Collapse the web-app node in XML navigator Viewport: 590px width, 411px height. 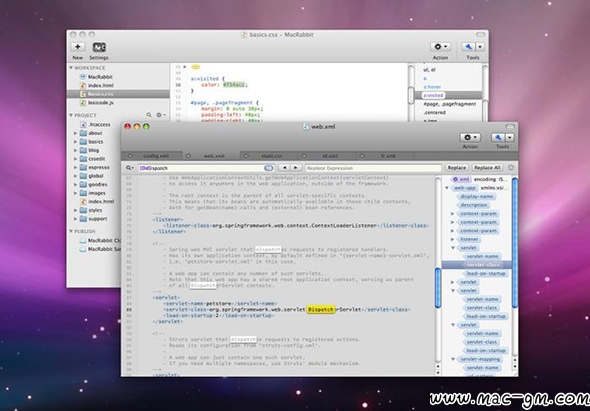coord(447,188)
